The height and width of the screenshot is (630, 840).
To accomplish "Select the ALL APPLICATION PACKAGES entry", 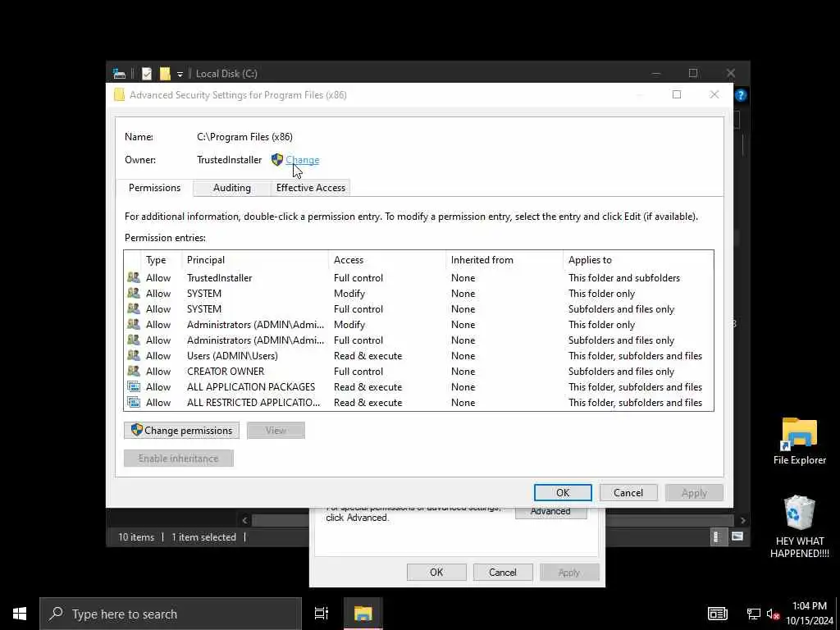I will coord(418,387).
